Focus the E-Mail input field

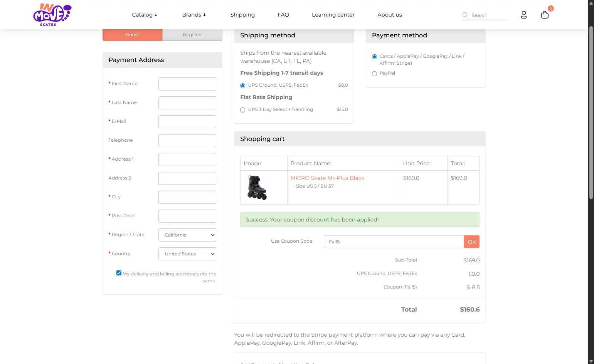187,122
